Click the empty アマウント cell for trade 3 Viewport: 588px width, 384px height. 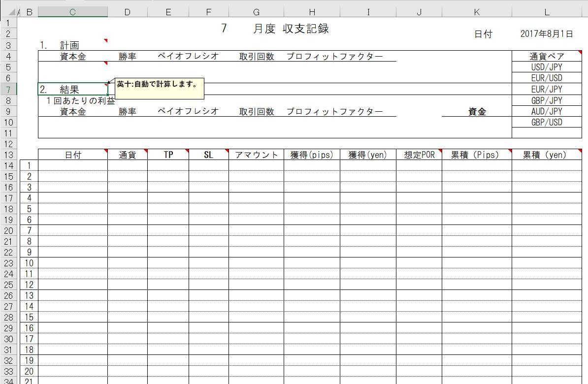(x=256, y=187)
